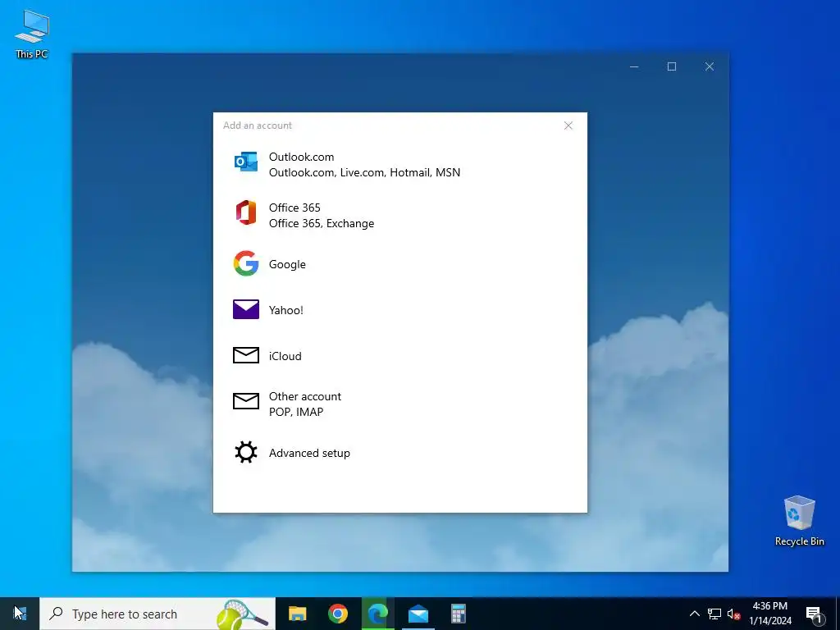Close the Add an account dialog

[568, 126]
